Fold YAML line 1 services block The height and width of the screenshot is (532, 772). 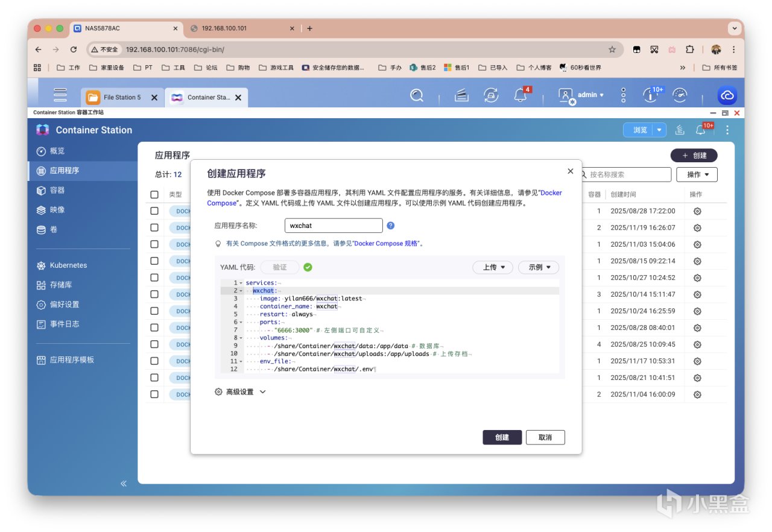(241, 283)
